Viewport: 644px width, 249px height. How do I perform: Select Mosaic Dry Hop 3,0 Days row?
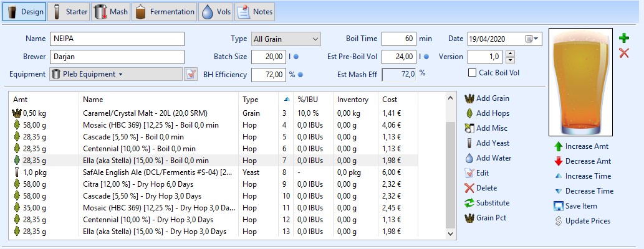(214, 208)
